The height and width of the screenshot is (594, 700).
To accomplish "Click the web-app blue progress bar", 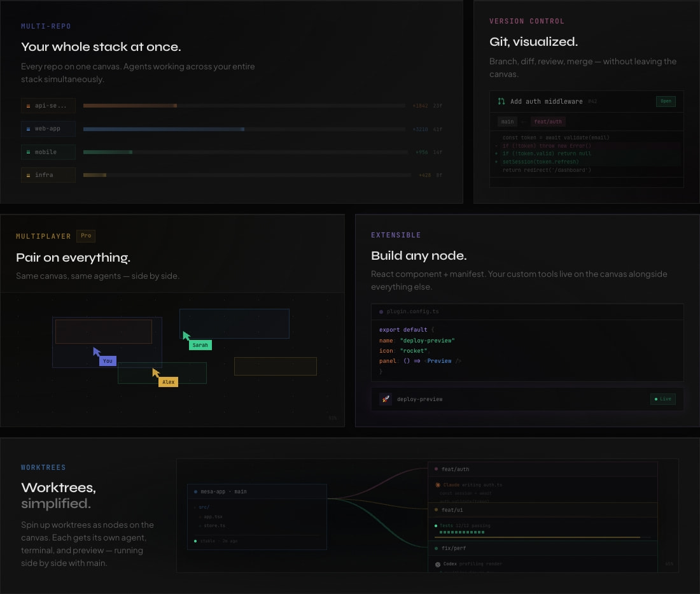I will click(164, 129).
